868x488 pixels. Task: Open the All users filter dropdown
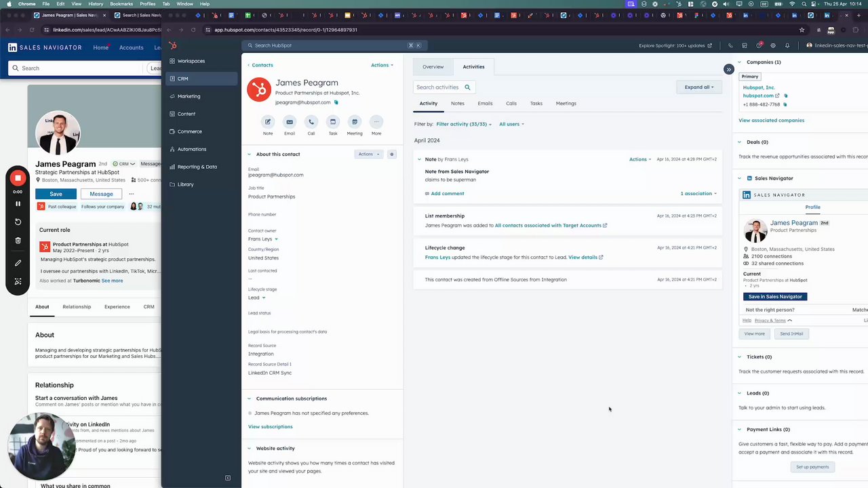511,124
